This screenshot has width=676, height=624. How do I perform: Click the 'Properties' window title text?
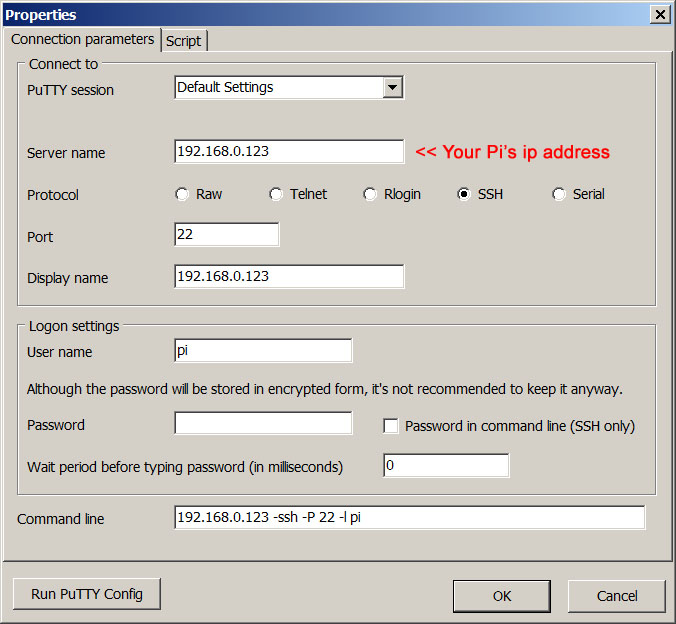click(41, 15)
